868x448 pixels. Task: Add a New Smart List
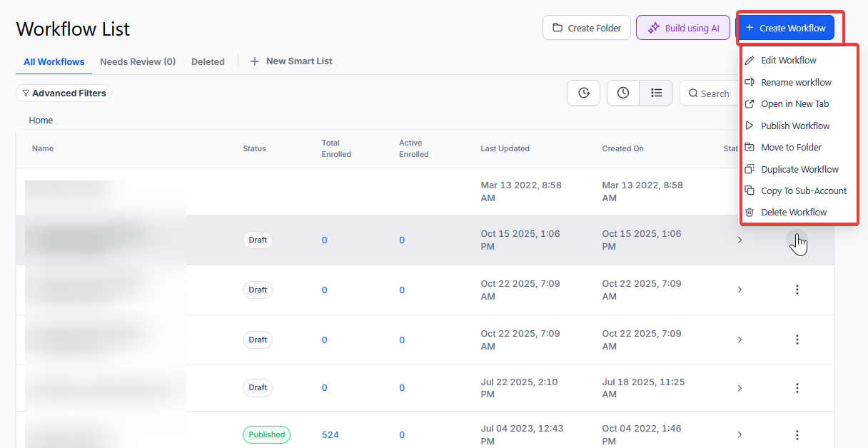pyautogui.click(x=291, y=61)
